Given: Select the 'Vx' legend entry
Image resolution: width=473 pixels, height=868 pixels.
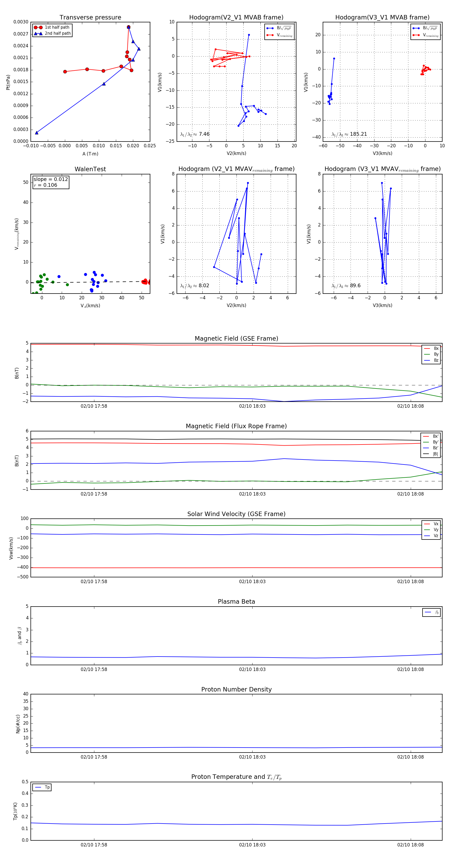Looking at the screenshot, I should pyautogui.click(x=431, y=524).
